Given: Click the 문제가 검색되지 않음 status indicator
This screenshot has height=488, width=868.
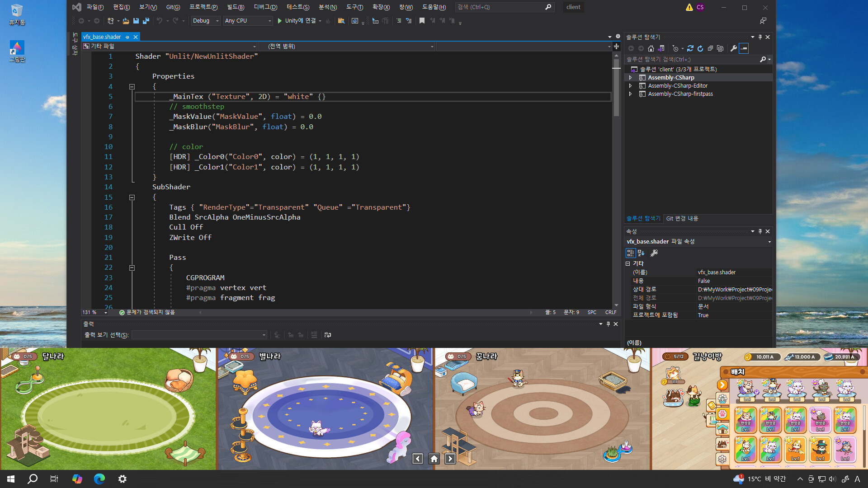Looking at the screenshot, I should (x=147, y=312).
